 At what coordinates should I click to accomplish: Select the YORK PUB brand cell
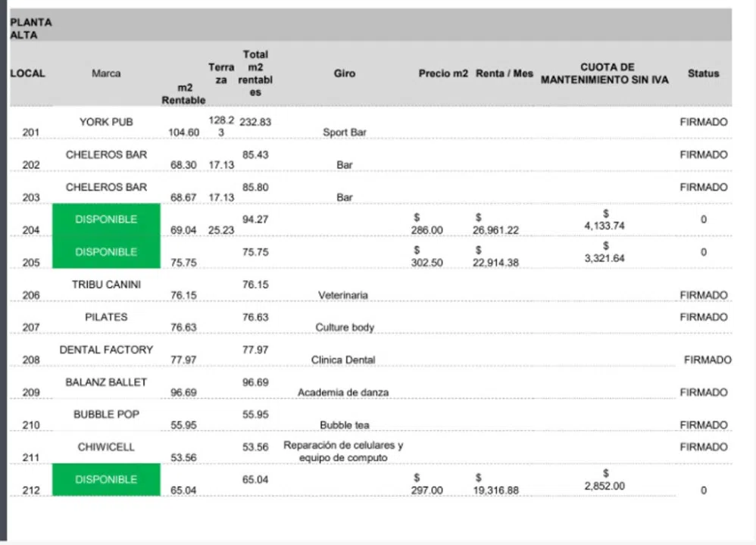click(x=106, y=122)
